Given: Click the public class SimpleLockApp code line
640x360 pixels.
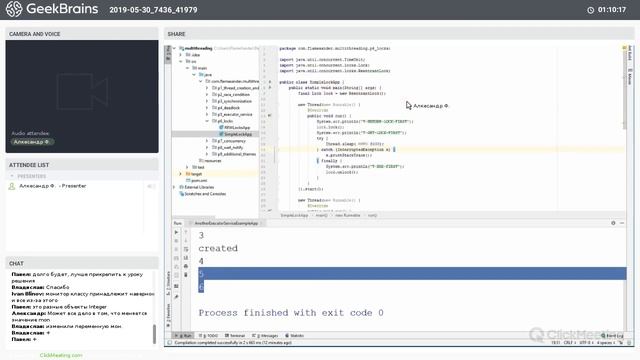Looking at the screenshot, I should [x=312, y=82].
